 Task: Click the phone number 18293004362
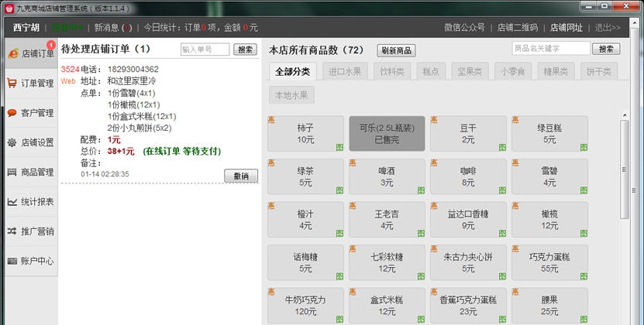point(133,70)
